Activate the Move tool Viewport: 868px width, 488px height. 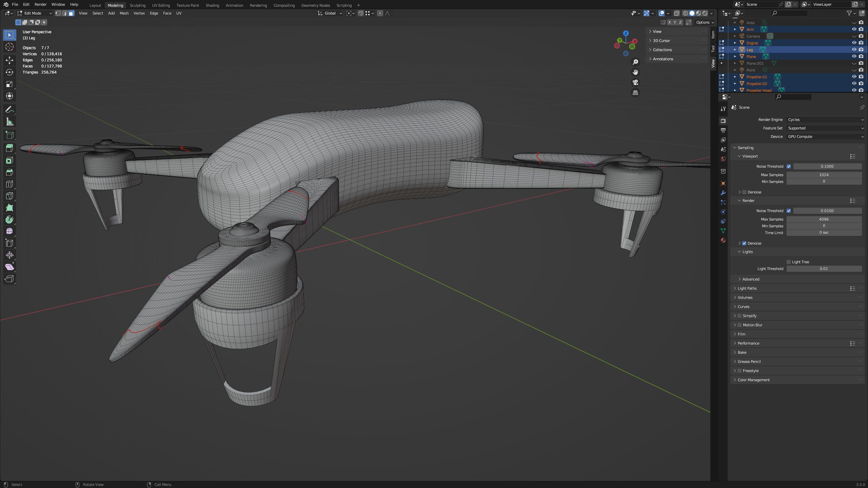[9, 60]
